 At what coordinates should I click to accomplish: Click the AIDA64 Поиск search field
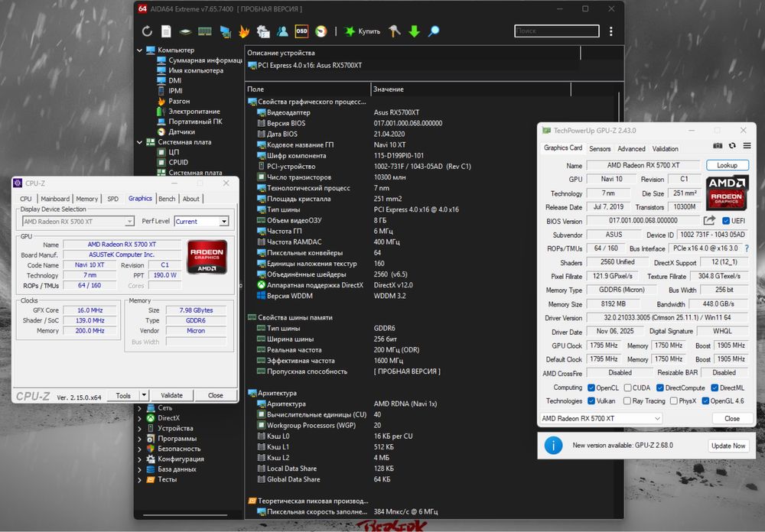(557, 31)
